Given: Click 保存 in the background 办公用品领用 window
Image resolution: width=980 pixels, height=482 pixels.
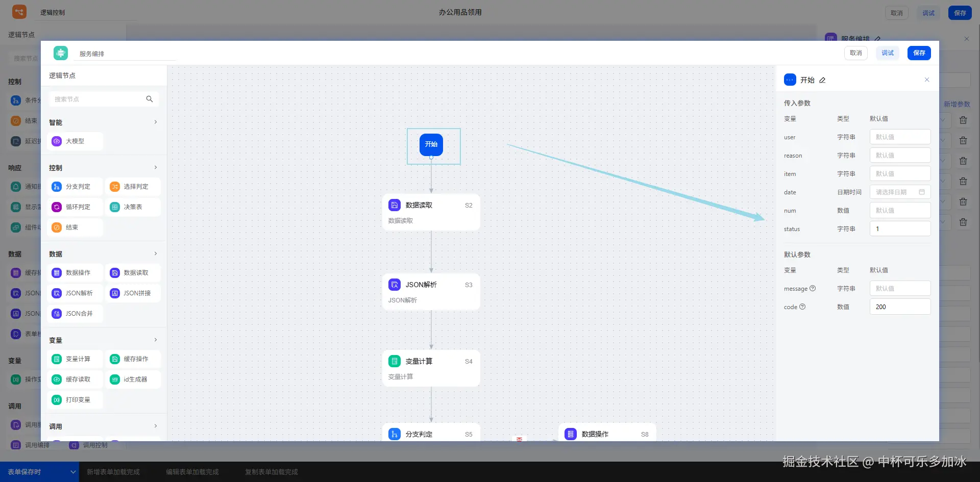Looking at the screenshot, I should click(960, 13).
